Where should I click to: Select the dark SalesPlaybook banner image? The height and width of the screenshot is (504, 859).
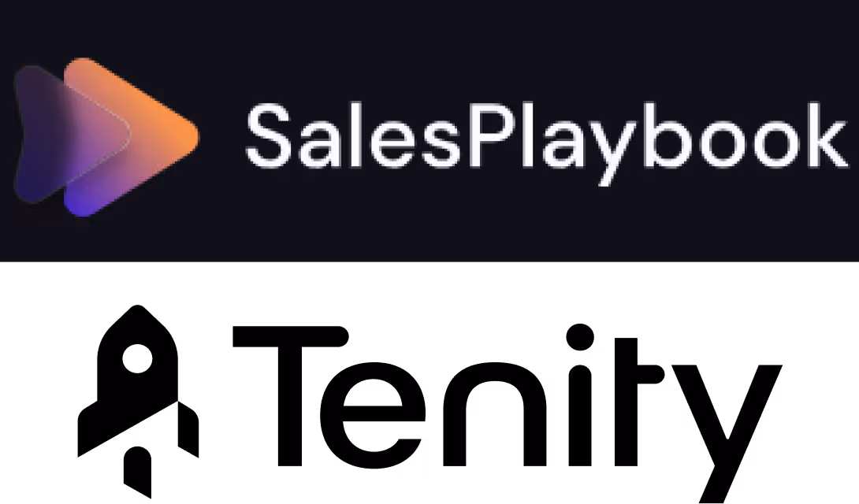429,131
